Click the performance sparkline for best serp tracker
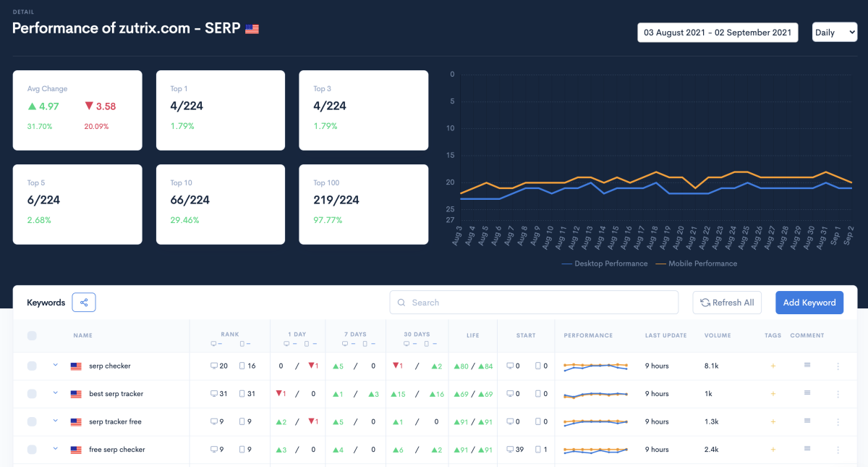Viewport: 868px width, 467px height. [x=595, y=394]
